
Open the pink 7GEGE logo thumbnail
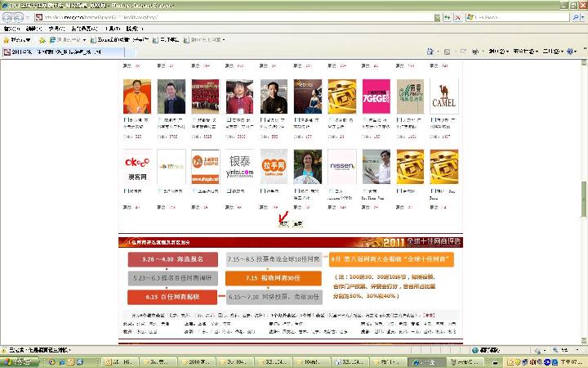pos(376,96)
